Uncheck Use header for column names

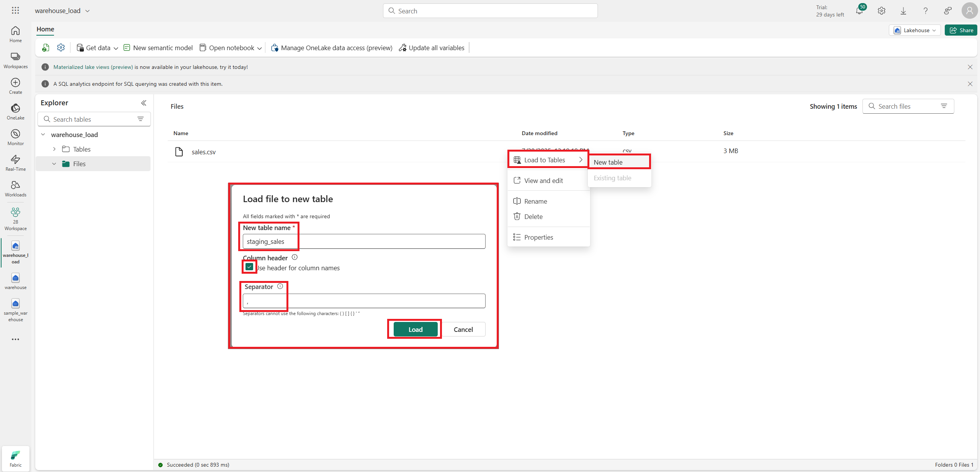pos(249,267)
